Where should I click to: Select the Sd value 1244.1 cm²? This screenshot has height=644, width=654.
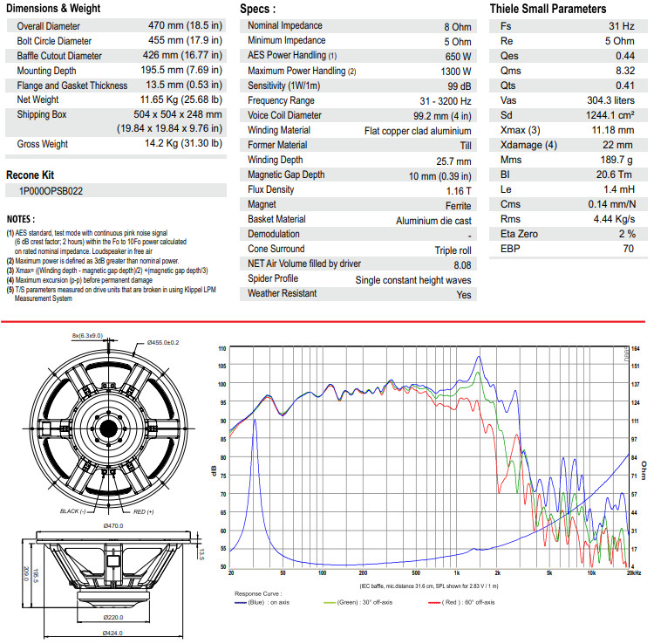pos(610,115)
